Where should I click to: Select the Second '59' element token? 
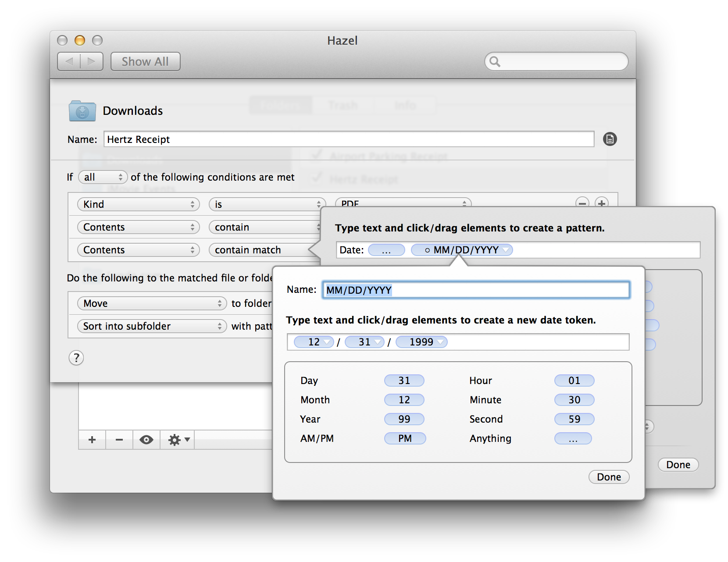(x=575, y=419)
